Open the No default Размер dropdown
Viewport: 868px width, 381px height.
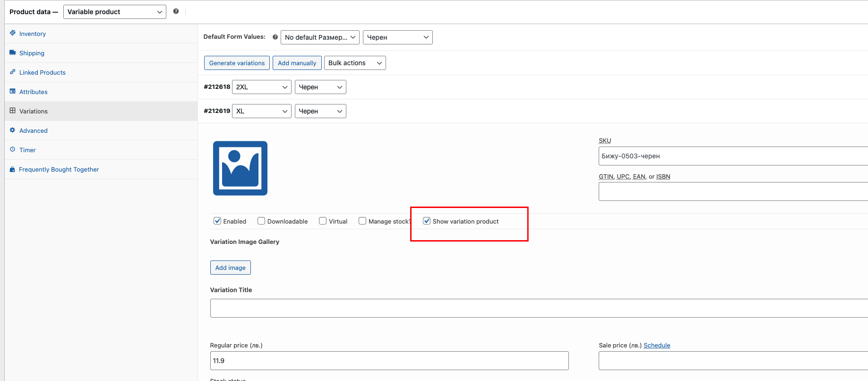click(x=320, y=37)
